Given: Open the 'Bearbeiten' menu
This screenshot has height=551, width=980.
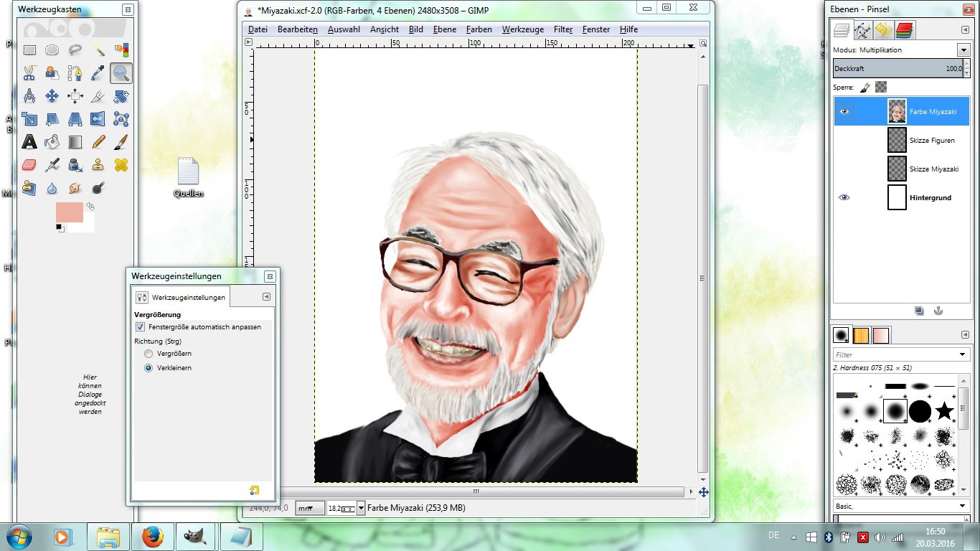Looking at the screenshot, I should point(298,29).
